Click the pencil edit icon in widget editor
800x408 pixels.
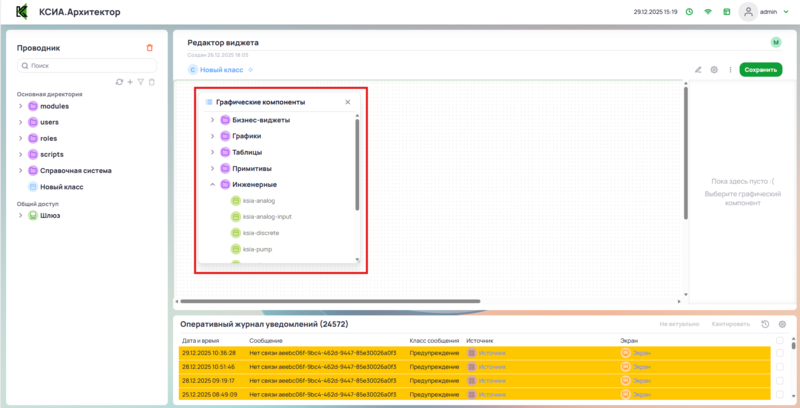698,70
